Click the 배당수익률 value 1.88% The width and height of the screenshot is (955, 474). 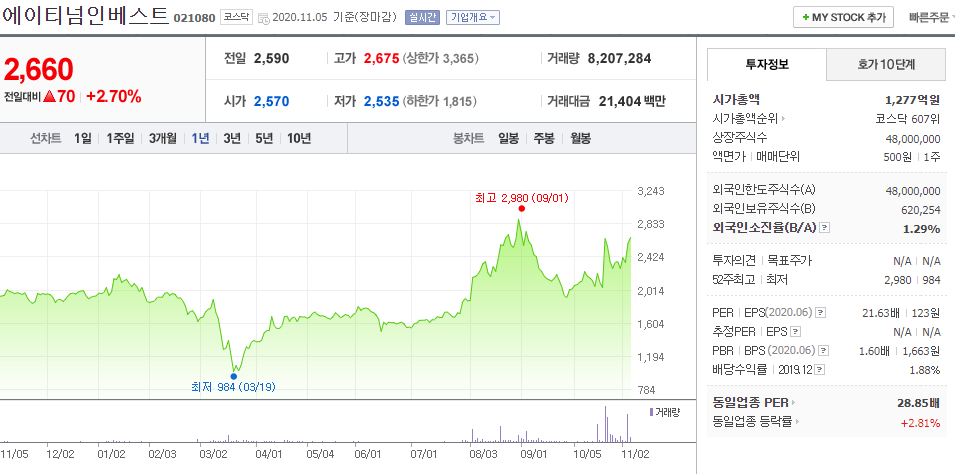[x=926, y=370]
